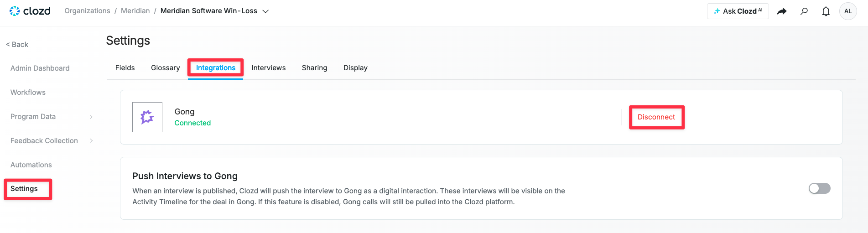The width and height of the screenshot is (868, 233).
Task: Open the Interviews tab
Action: point(269,68)
